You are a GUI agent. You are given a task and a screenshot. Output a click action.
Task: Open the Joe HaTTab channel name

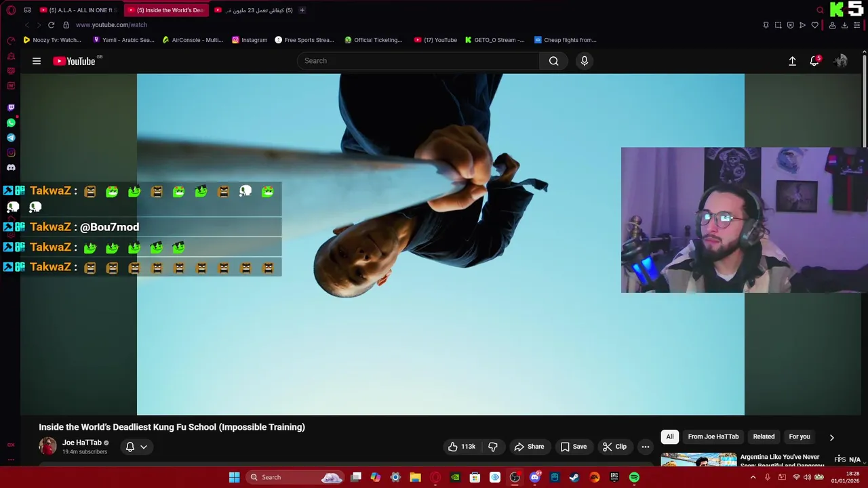(82, 443)
